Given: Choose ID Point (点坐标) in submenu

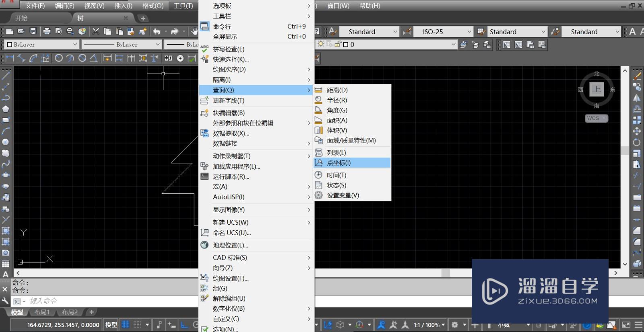Looking at the screenshot, I should [x=352, y=163].
